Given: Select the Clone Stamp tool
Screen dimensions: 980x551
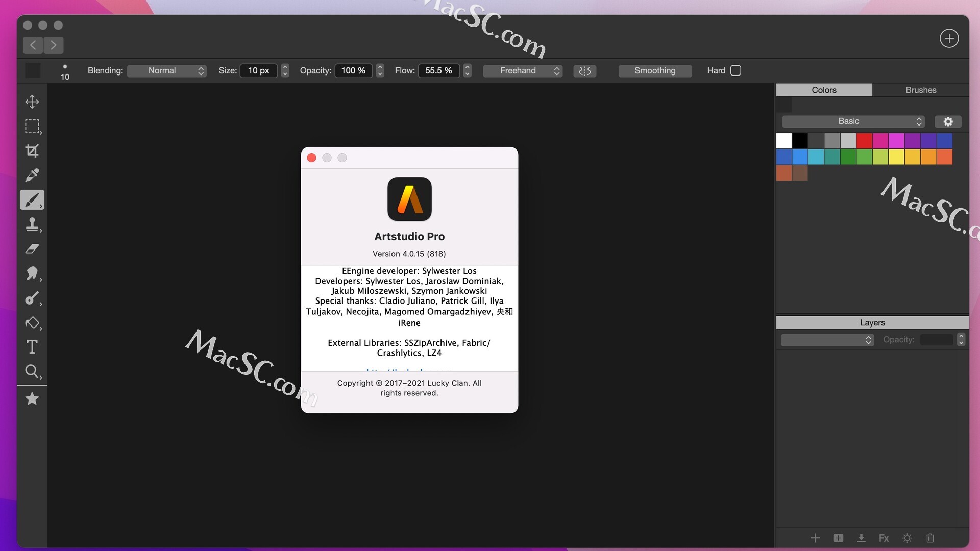Looking at the screenshot, I should (32, 224).
